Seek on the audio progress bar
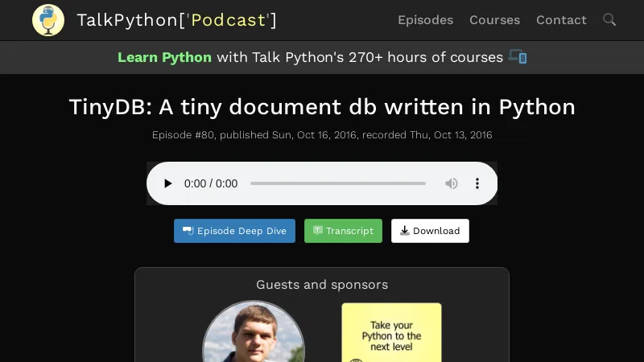This screenshot has width=644, height=362. coord(338,183)
